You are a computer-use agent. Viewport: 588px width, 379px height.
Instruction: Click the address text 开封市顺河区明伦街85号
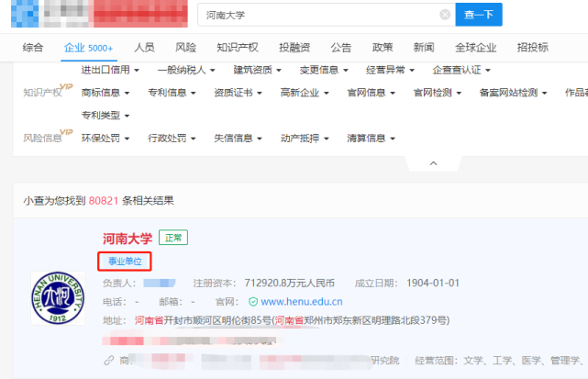(x=217, y=320)
